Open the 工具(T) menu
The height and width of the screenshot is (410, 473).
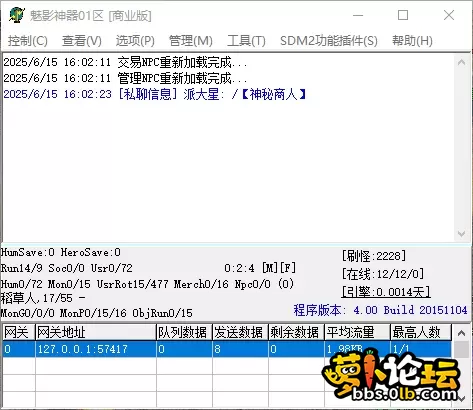pos(246,41)
